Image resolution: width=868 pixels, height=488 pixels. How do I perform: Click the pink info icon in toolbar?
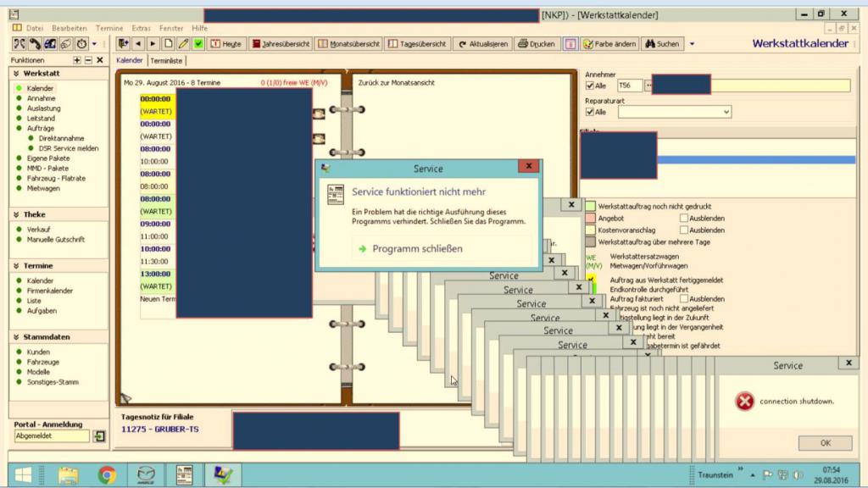[x=570, y=44]
